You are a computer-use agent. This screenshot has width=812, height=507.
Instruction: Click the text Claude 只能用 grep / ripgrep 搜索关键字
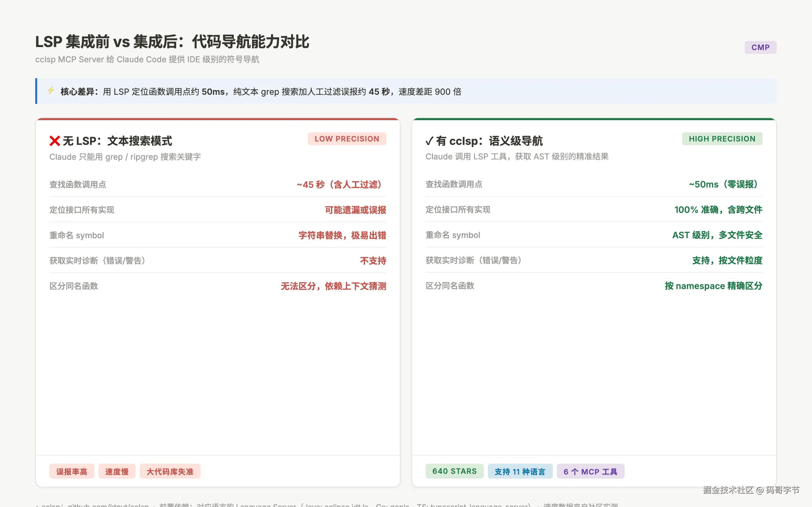click(x=125, y=157)
